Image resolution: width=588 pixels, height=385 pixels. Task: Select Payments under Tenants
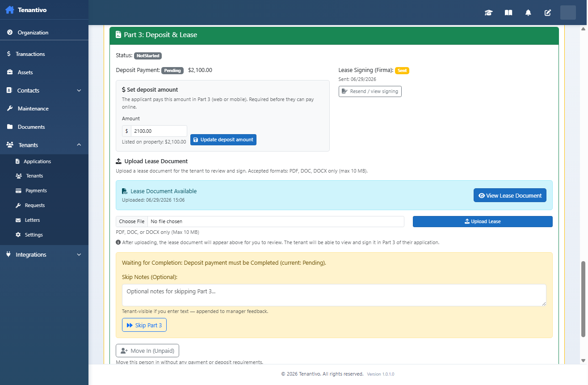click(44, 190)
